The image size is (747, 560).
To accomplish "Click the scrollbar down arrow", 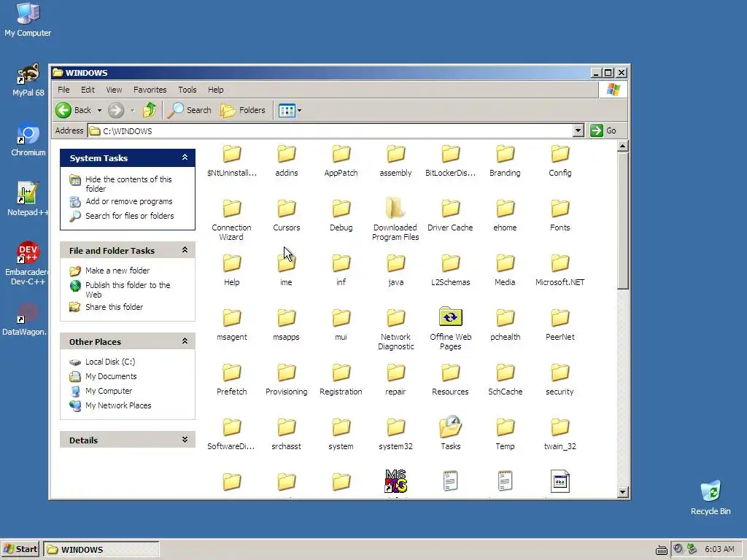I will [622, 492].
